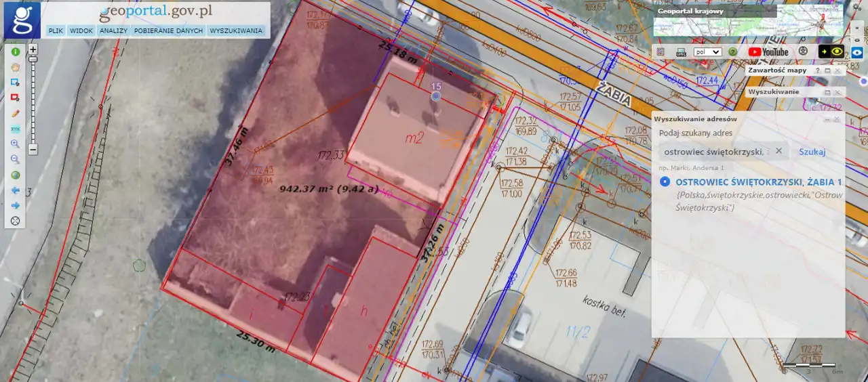Activate the pencil drawing tool

coord(15,113)
